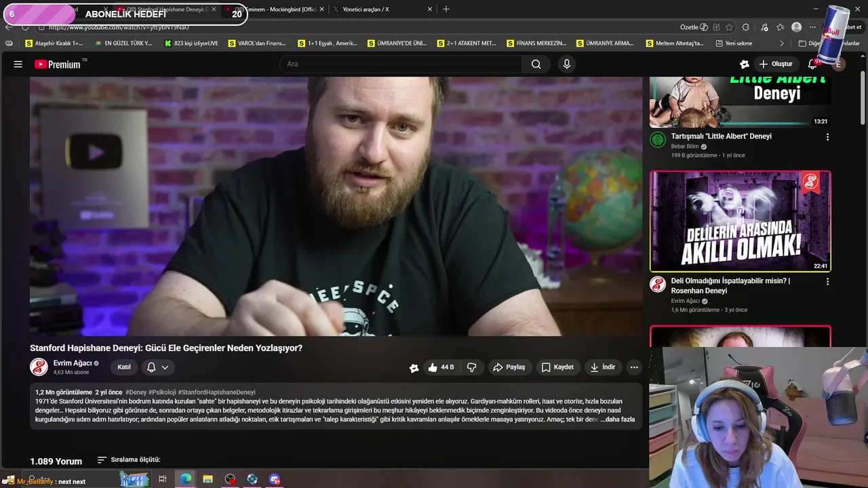Image resolution: width=868 pixels, height=488 pixels.
Task: Reload page with browser refresh icon
Action: tap(25, 27)
